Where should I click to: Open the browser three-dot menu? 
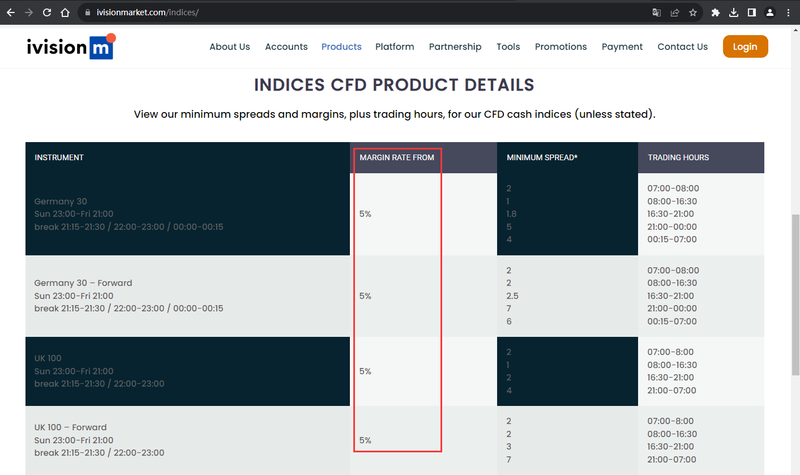[x=788, y=13]
